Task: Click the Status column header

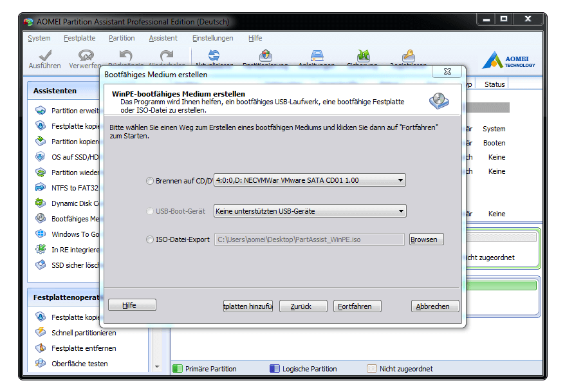Action: point(494,84)
